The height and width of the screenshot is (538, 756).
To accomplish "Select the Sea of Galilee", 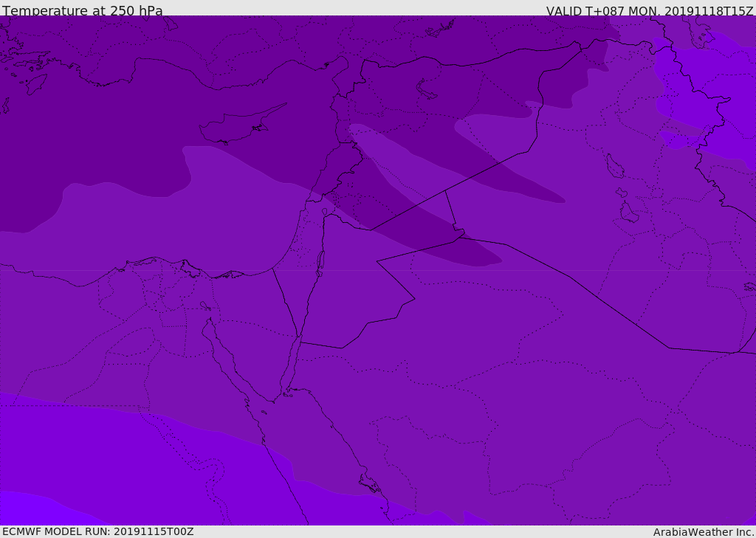I will click(x=324, y=213).
